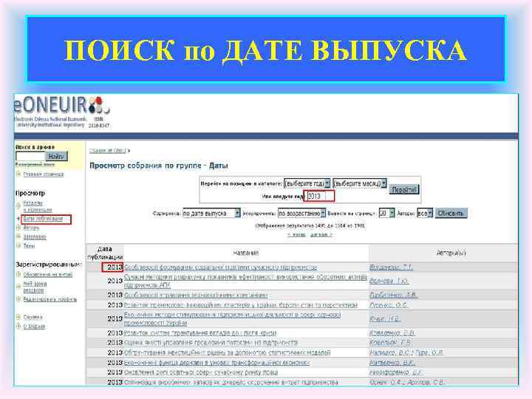532x399 pixels.
Task: Open the advanced search link under search box
Action: tap(35, 164)
